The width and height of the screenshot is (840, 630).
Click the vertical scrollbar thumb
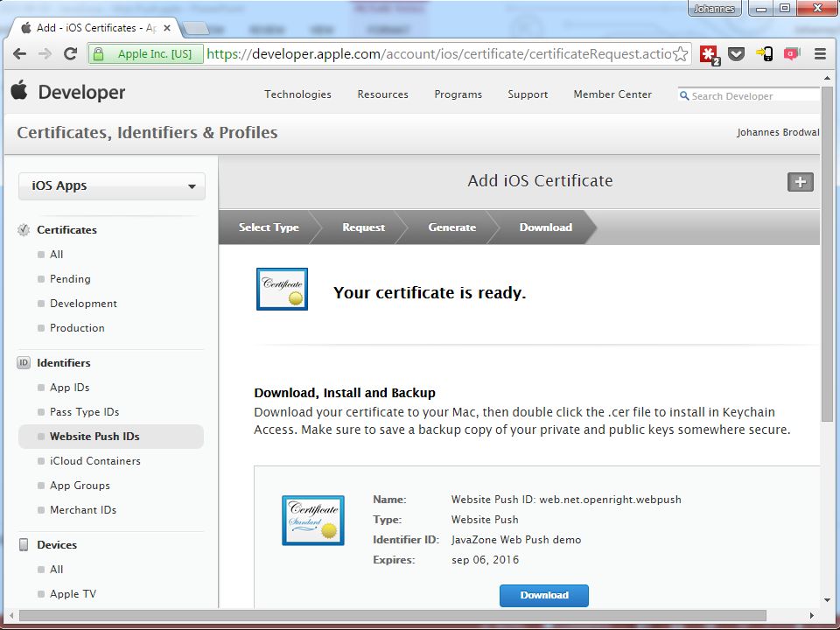pos(827,252)
